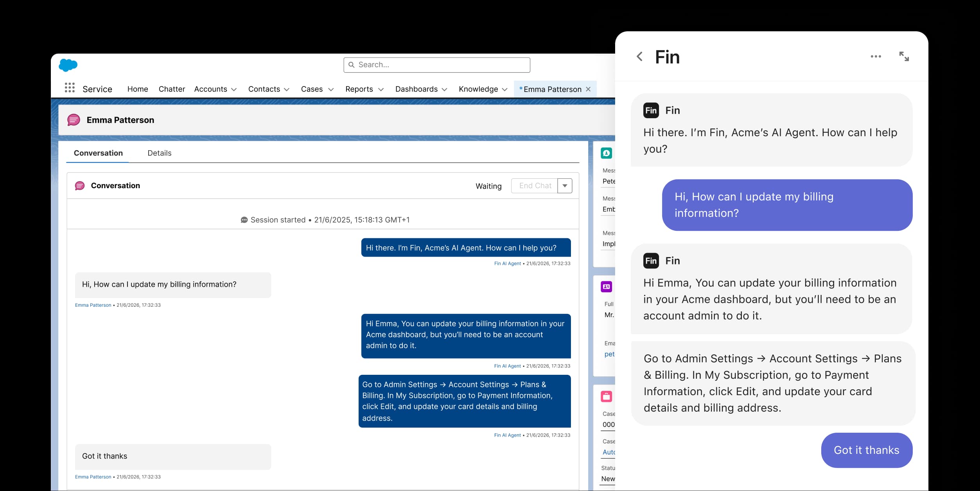Open the Dashboards menu chevron
This screenshot has width=980, height=491.
pos(444,90)
